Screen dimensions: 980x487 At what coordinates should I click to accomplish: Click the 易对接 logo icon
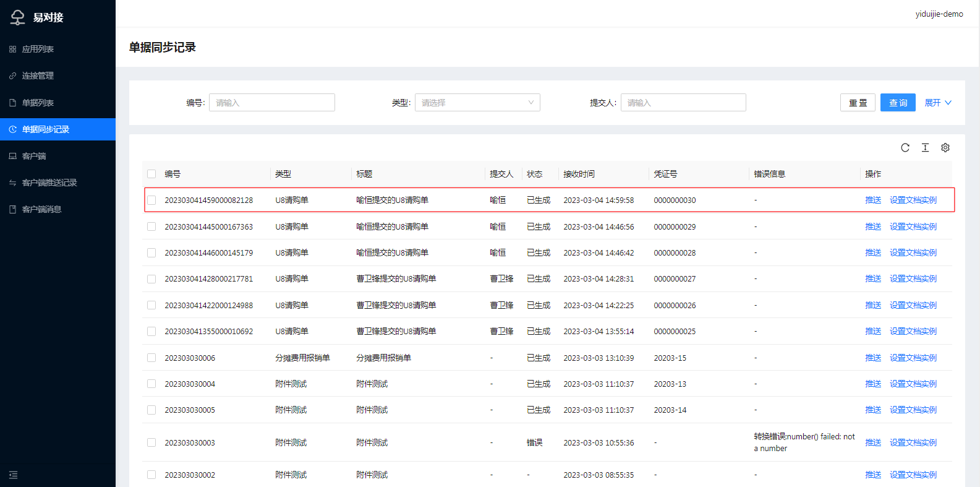pos(17,17)
